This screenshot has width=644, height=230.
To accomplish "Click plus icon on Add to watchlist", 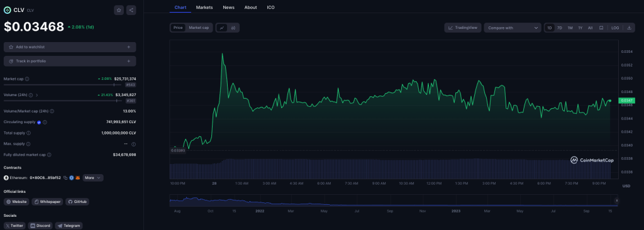I will point(128,47).
